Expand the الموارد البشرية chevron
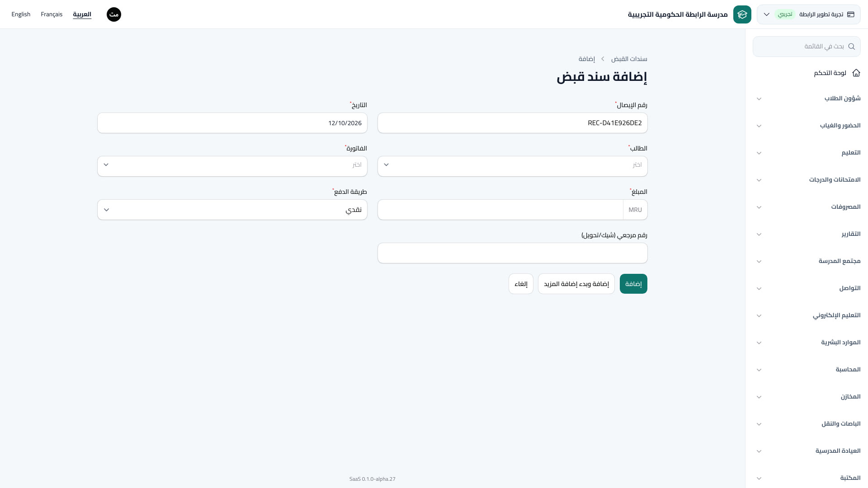The image size is (868, 488). coord(759,343)
